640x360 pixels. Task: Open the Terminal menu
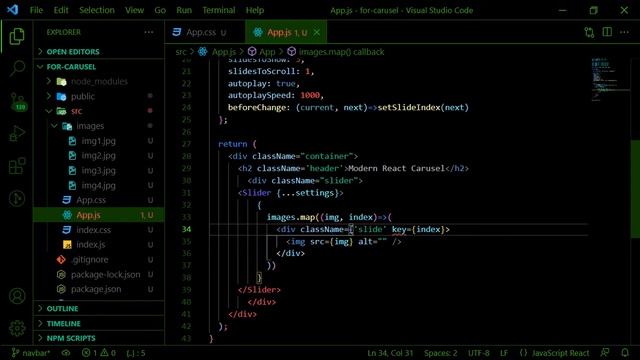click(x=219, y=10)
